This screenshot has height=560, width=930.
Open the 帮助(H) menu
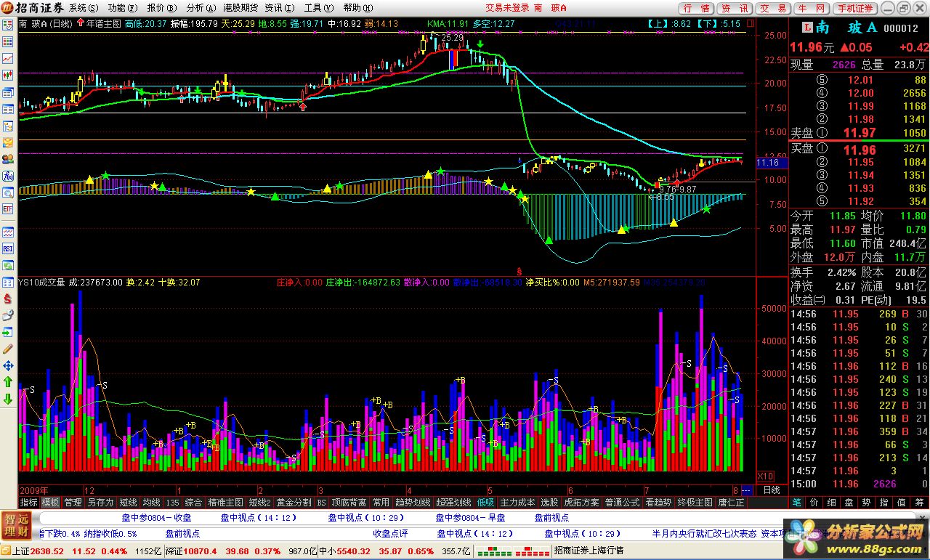coord(357,8)
